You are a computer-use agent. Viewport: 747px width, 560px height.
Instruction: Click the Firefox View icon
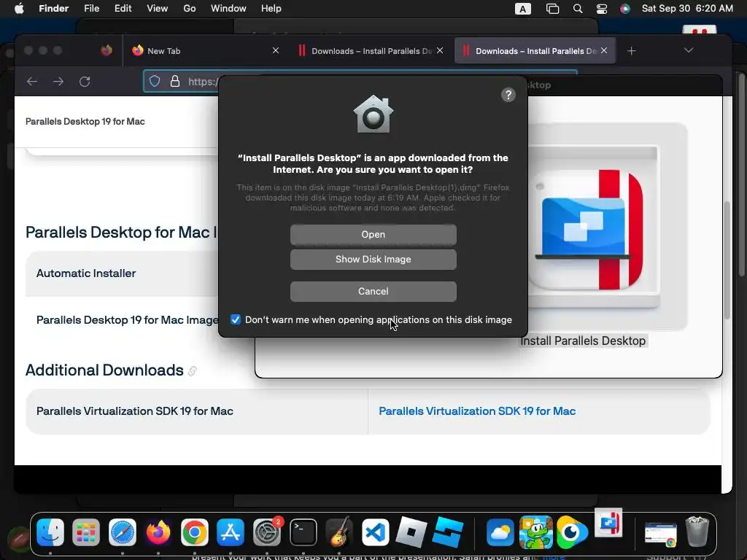click(107, 50)
